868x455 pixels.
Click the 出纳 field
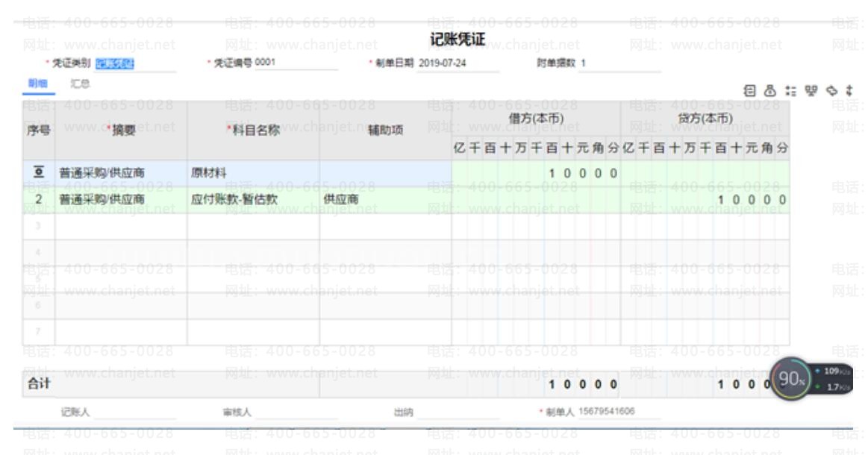pos(458,412)
